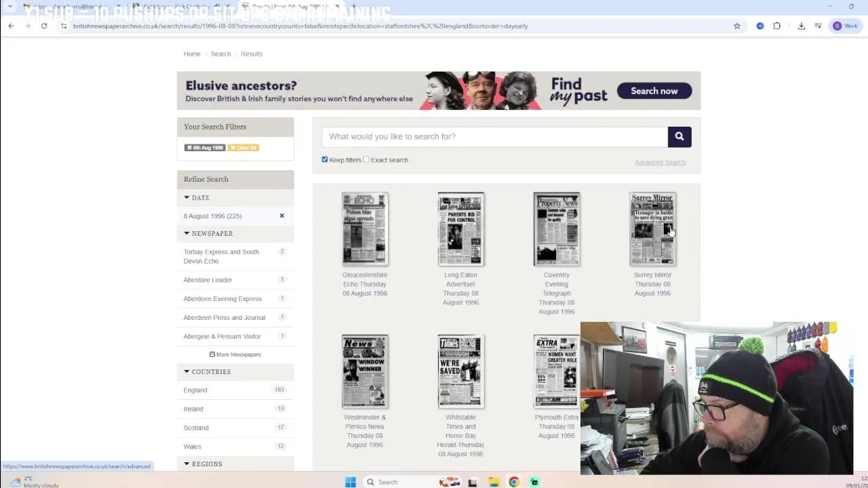Filter results by Scotland
Image resolution: width=868 pixels, height=488 pixels.
(196, 428)
